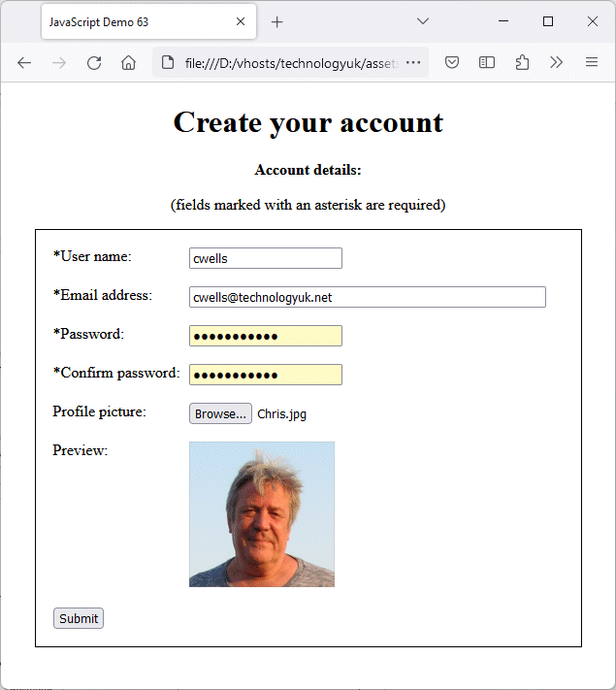This screenshot has width=616, height=690.
Task: Minimize the browser window
Action: click(503, 21)
